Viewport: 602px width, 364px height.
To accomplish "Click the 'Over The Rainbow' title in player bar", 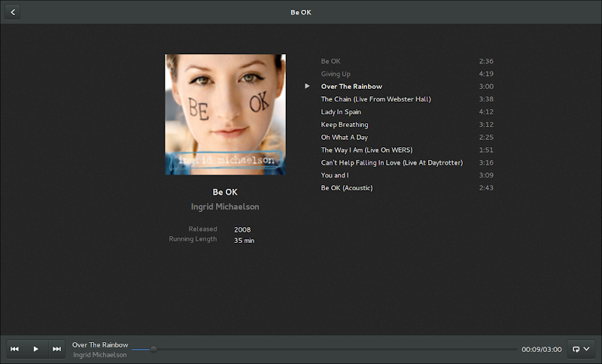I will [100, 344].
